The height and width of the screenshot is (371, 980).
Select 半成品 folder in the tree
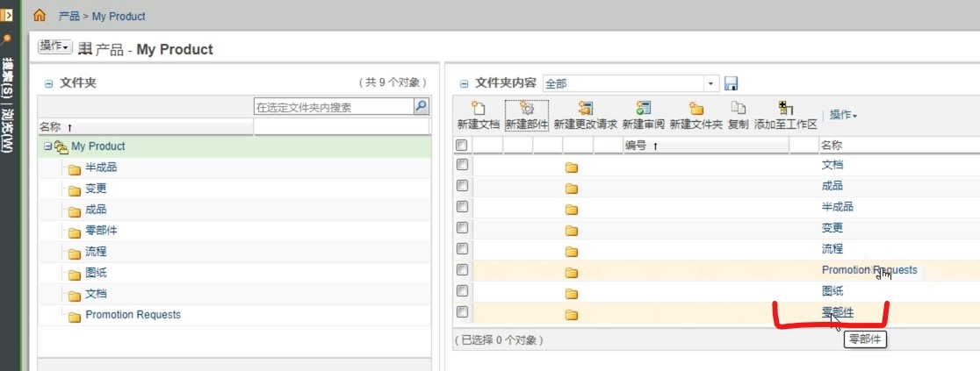(x=101, y=168)
